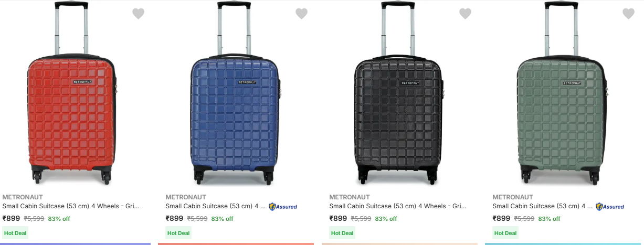644x245 pixels.
Task: Favorite the red suitcase with heart icon
Action: pyautogui.click(x=138, y=14)
